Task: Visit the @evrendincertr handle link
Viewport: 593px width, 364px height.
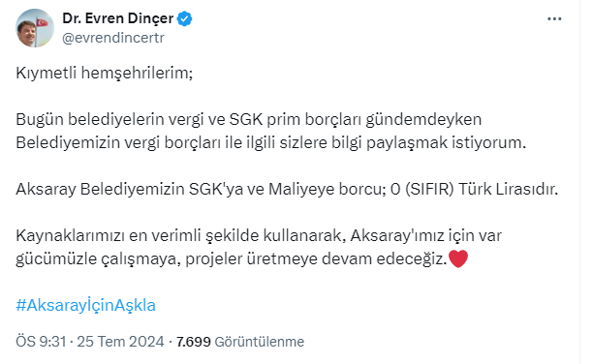Action: click(113, 38)
